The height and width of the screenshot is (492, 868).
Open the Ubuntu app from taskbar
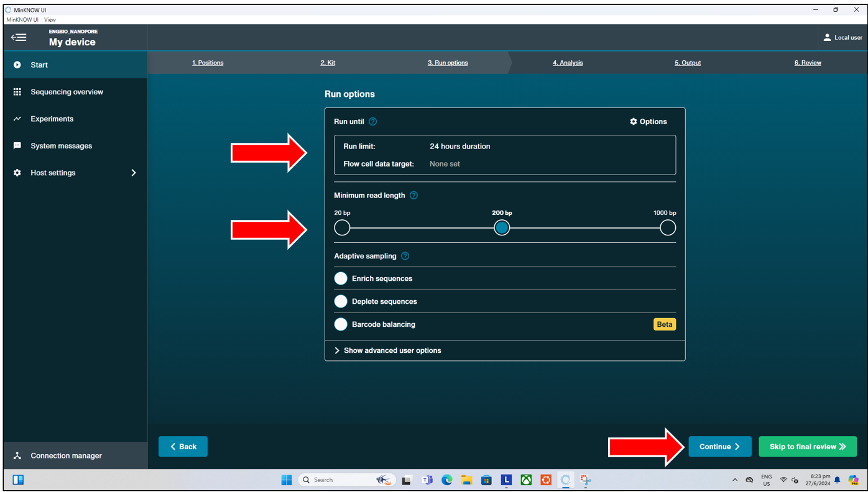click(x=546, y=480)
